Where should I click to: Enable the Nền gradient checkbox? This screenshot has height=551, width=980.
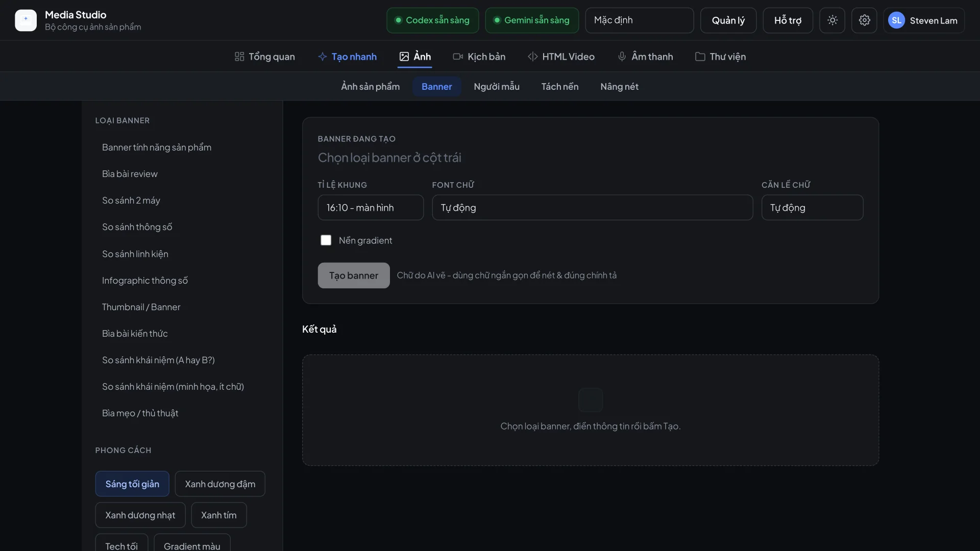point(326,240)
